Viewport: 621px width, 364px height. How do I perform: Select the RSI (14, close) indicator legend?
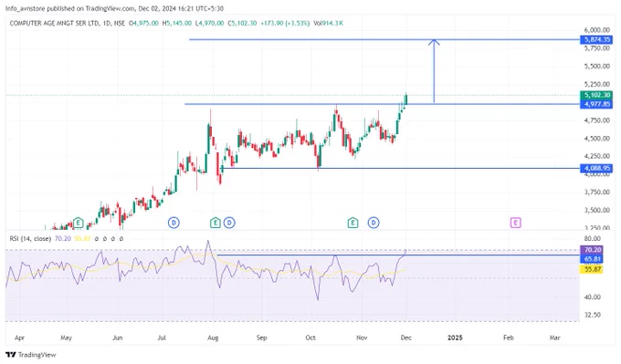tap(30, 239)
